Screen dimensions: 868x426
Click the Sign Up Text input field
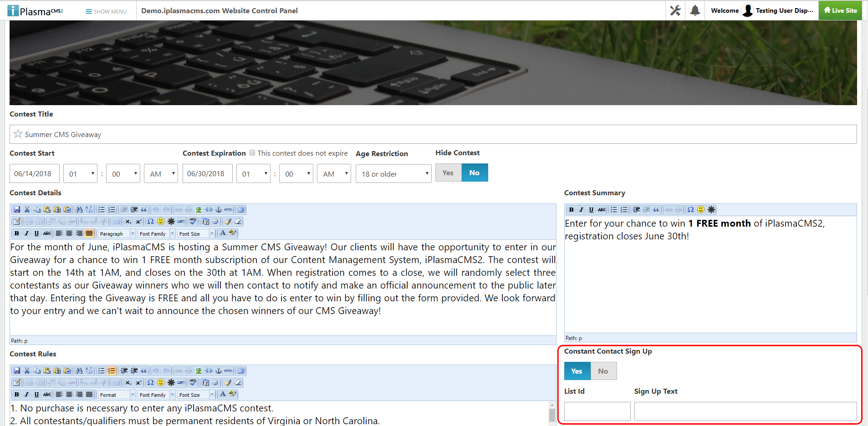point(745,411)
